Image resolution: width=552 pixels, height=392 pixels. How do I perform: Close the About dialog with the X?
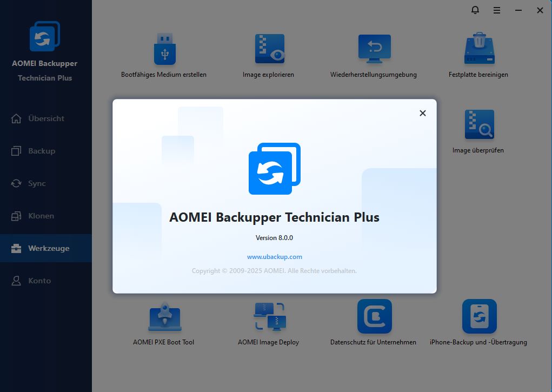(x=422, y=113)
